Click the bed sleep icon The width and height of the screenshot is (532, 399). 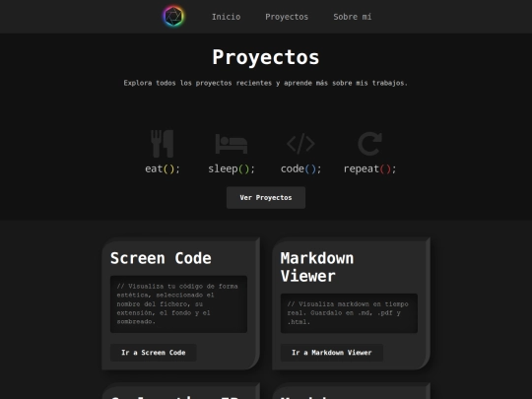coord(232,144)
